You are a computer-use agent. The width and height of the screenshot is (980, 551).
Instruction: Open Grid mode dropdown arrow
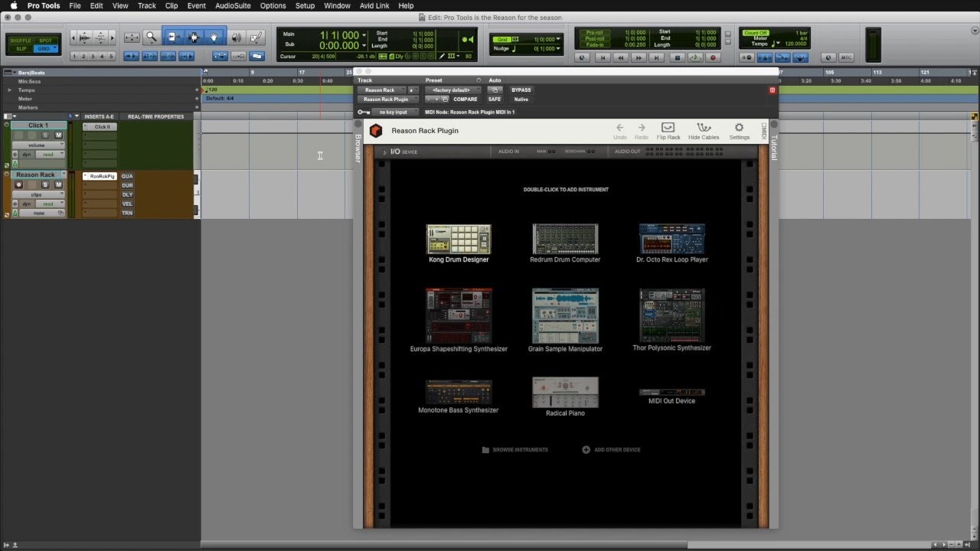pyautogui.click(x=55, y=49)
